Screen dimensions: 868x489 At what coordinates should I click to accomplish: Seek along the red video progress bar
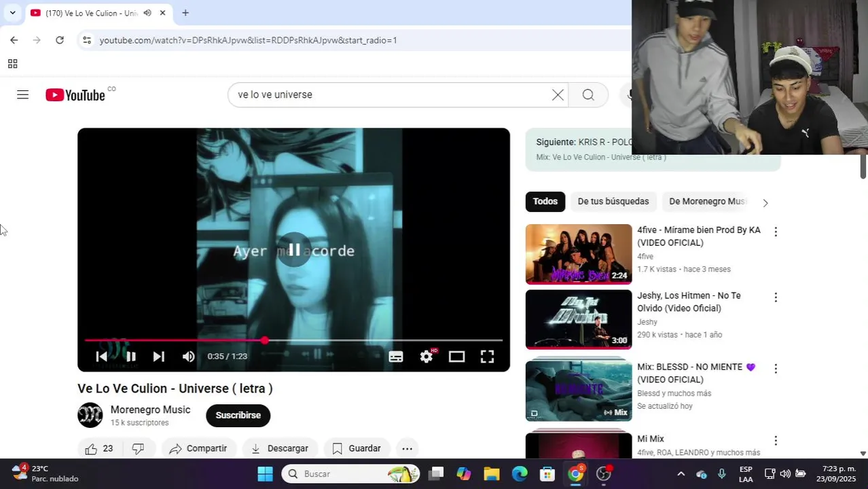click(x=293, y=340)
